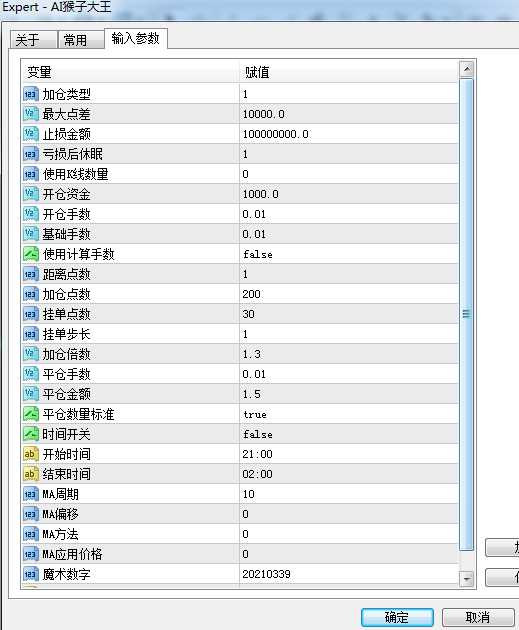Click the scrollbar down arrow
The image size is (519, 630).
[466, 579]
